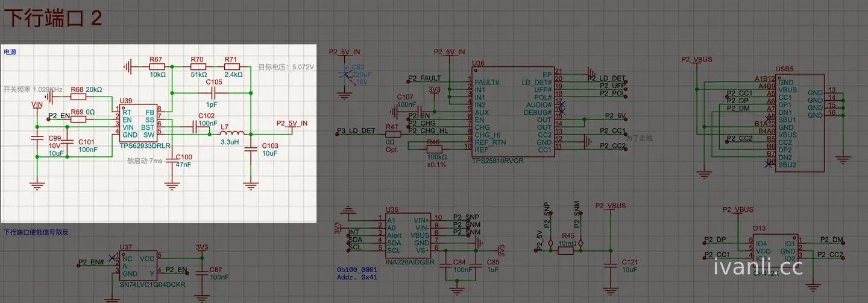
Task: Click the P2_5V net label at OUT
Action: coord(615,115)
